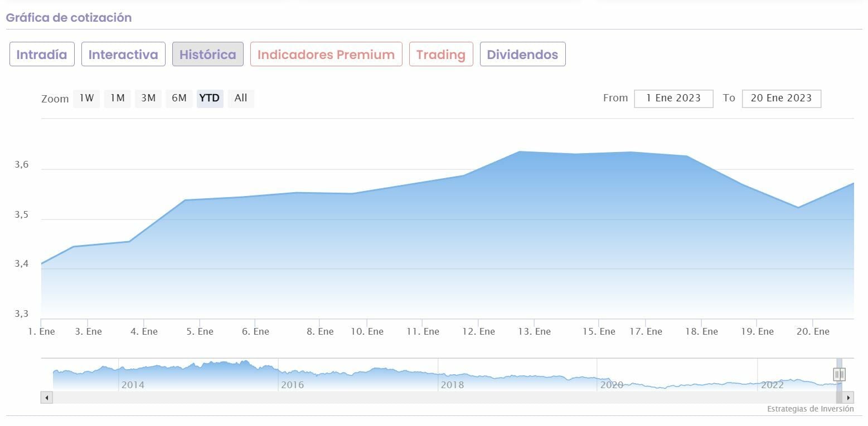Go to the Trading tab
The height and width of the screenshot is (426, 868).
tap(440, 55)
